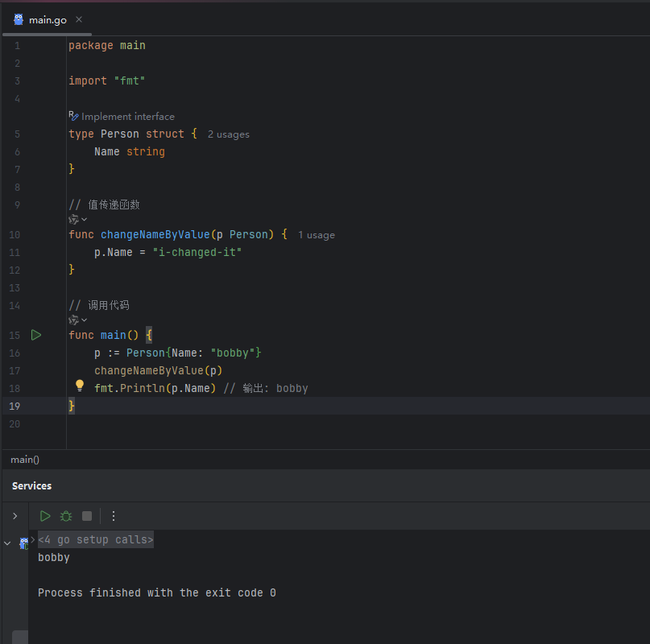Click the 'bobby' console output line

coord(54,558)
